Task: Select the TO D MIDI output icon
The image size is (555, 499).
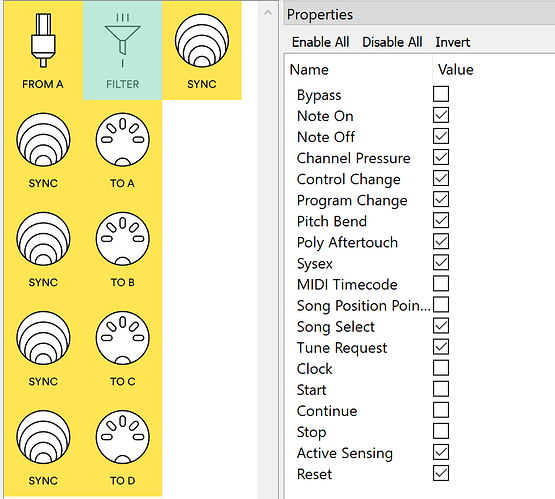Action: tap(122, 437)
